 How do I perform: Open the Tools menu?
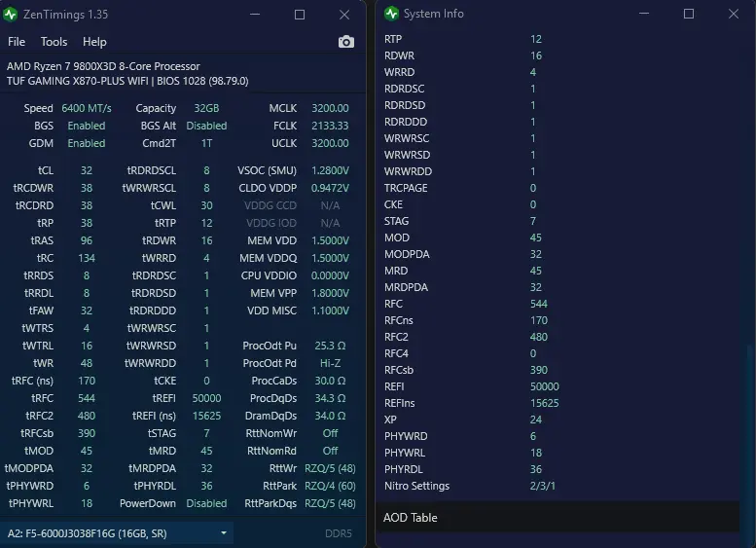click(54, 42)
